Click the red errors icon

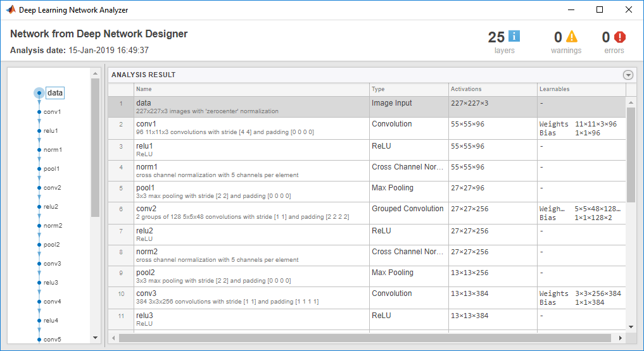coord(620,37)
